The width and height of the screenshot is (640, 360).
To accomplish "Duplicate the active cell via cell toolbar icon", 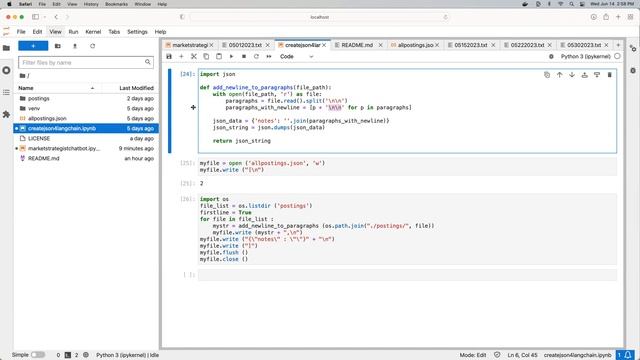I will click(x=547, y=75).
